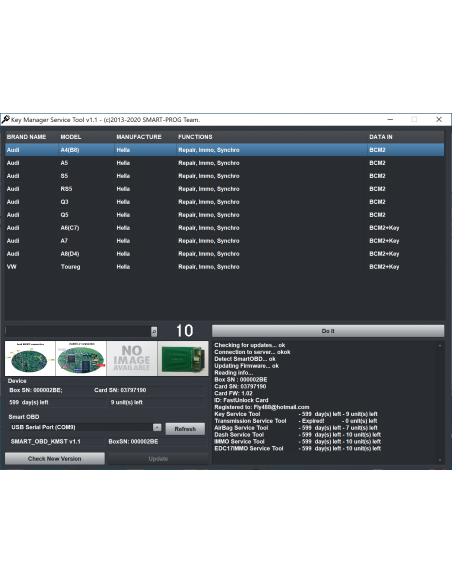Image resolution: width=452 pixels, height=584 pixels.
Task: Open the USB Serial Port dropdown arrow
Action: pyautogui.click(x=157, y=428)
